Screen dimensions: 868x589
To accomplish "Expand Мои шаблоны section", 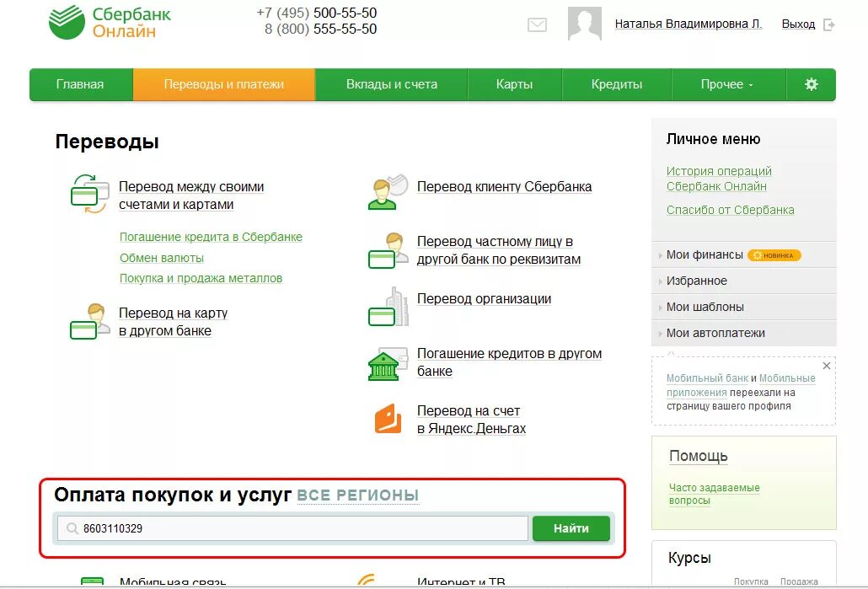I will [743, 307].
